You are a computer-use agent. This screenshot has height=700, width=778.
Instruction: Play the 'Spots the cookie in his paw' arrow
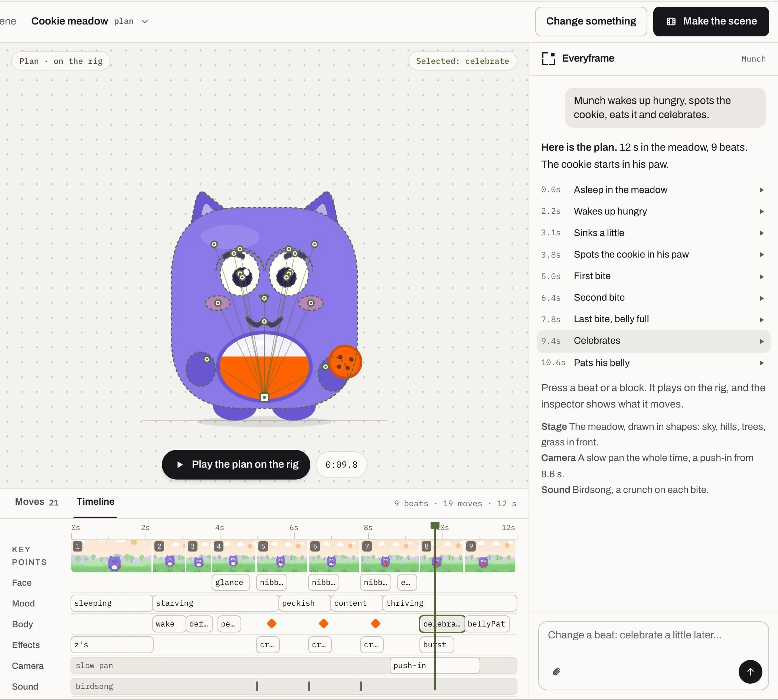click(x=761, y=255)
